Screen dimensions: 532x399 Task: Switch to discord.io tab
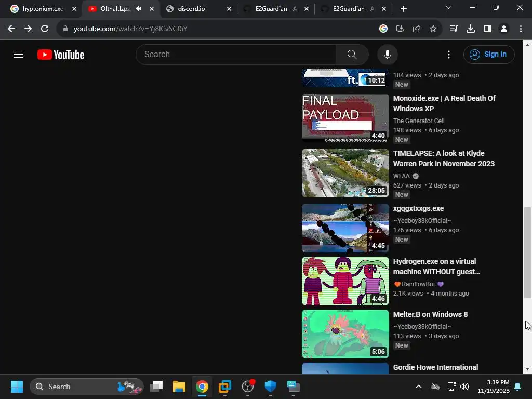click(191, 9)
